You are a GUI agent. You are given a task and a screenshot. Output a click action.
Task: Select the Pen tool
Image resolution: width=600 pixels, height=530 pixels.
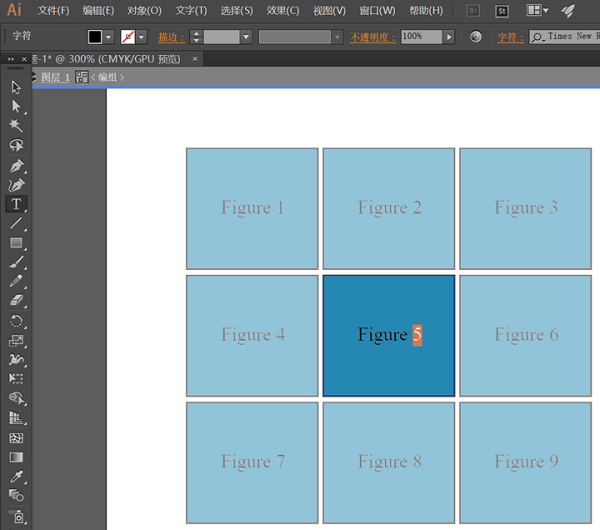click(16, 166)
